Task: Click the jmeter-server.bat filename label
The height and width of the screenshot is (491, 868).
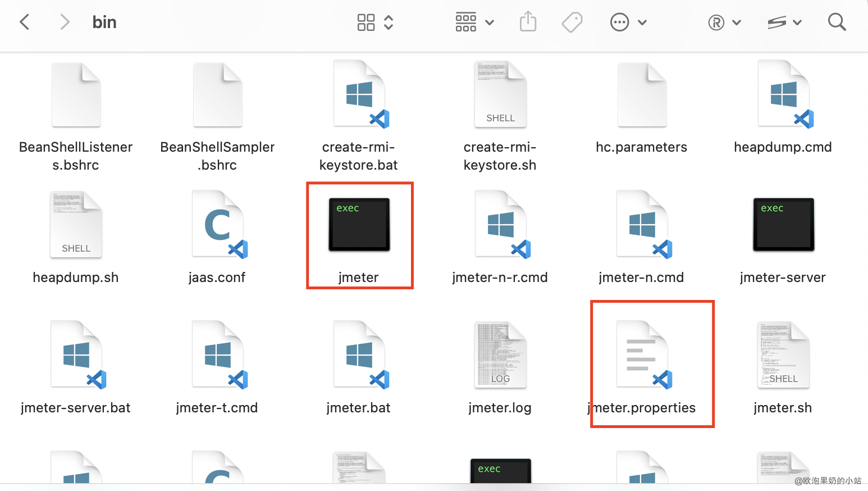Action: click(x=75, y=408)
